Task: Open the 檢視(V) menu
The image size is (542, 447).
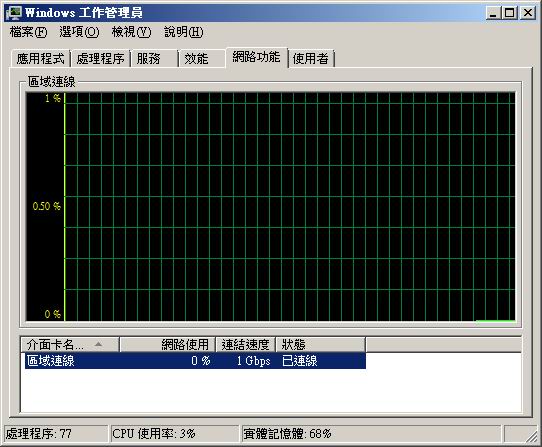Action: 131,32
